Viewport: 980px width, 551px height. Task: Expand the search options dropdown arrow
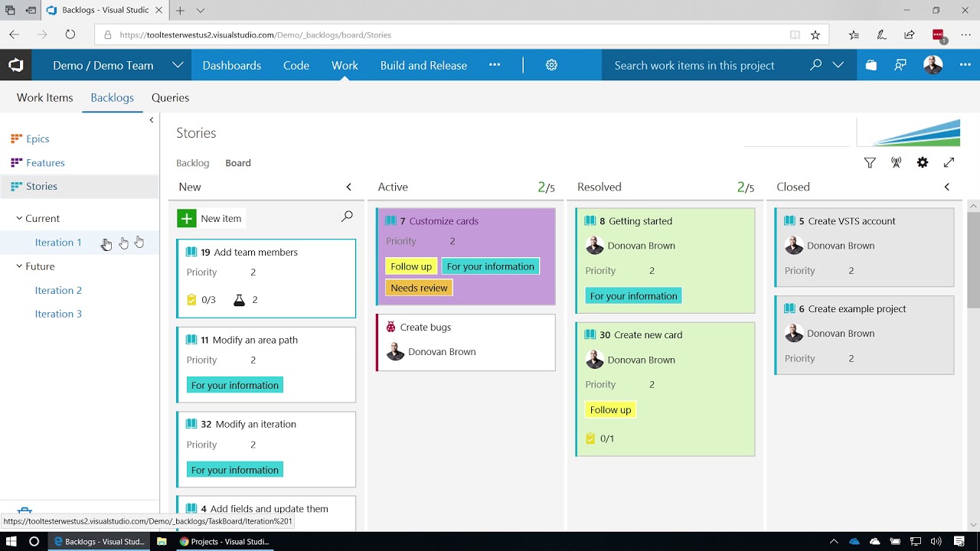point(838,65)
